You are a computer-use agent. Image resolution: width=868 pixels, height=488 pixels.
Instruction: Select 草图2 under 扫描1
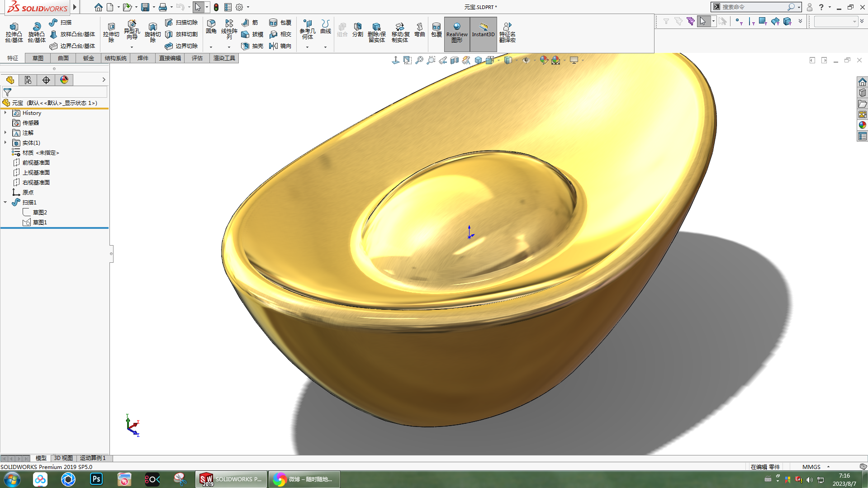click(x=40, y=212)
